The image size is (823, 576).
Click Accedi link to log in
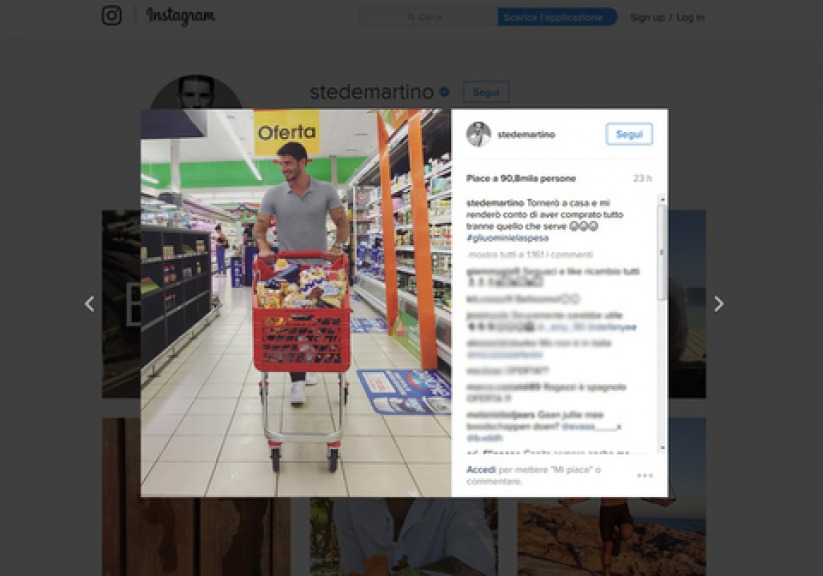[x=481, y=469]
